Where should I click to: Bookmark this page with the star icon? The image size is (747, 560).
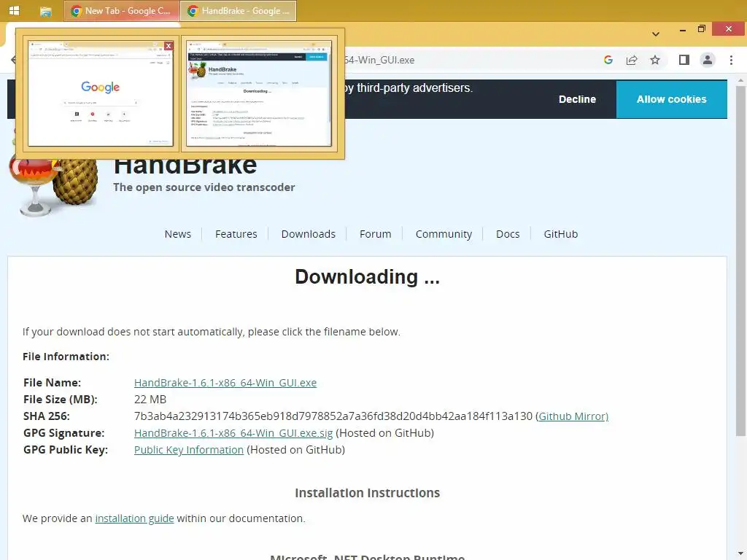click(x=655, y=60)
